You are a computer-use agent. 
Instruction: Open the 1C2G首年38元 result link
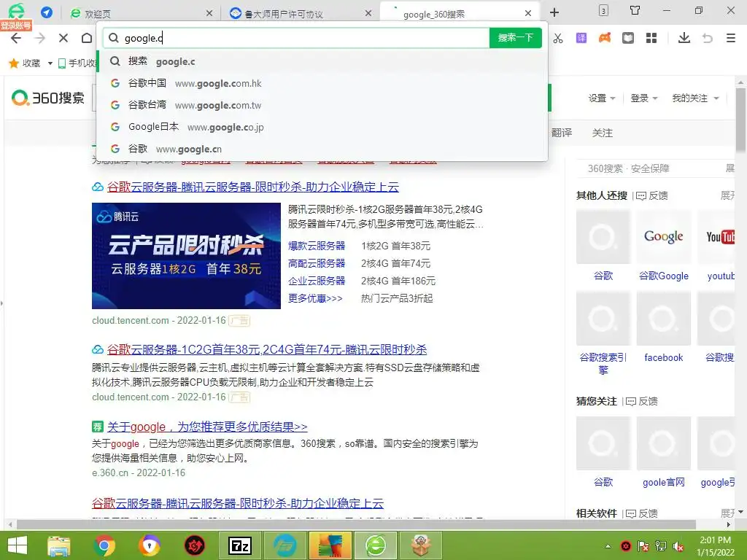[267, 350]
